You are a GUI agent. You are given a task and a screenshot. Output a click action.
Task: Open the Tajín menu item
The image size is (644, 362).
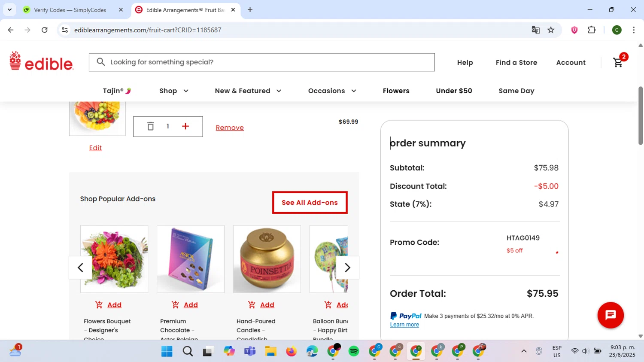117,91
